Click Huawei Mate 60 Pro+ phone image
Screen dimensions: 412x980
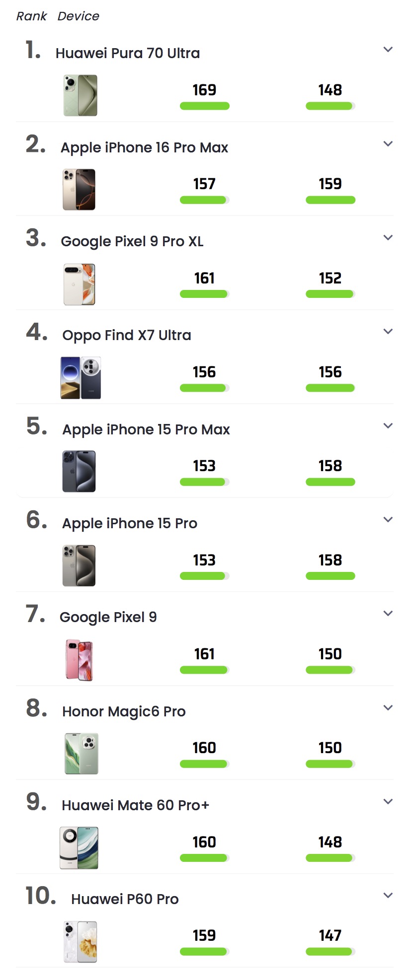[79, 847]
